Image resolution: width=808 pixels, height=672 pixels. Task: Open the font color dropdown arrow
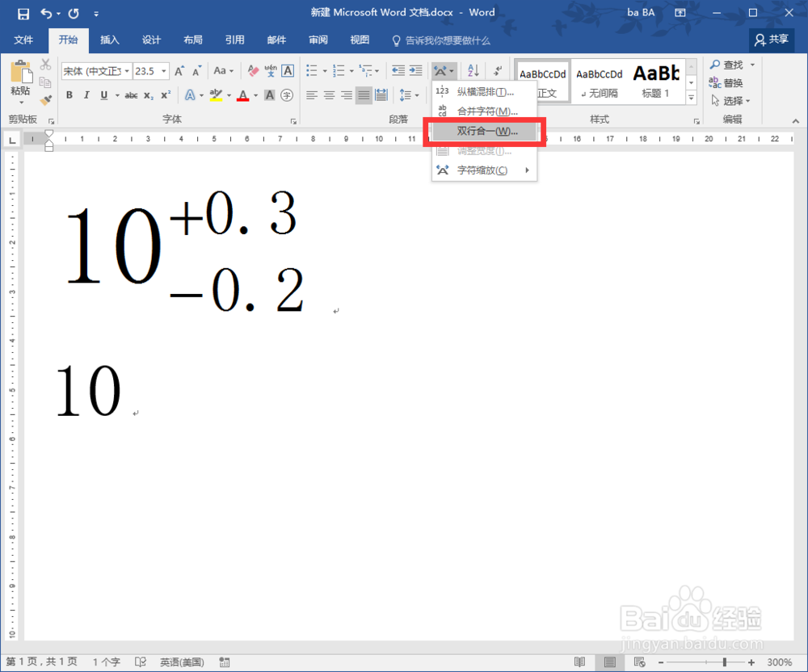[255, 94]
